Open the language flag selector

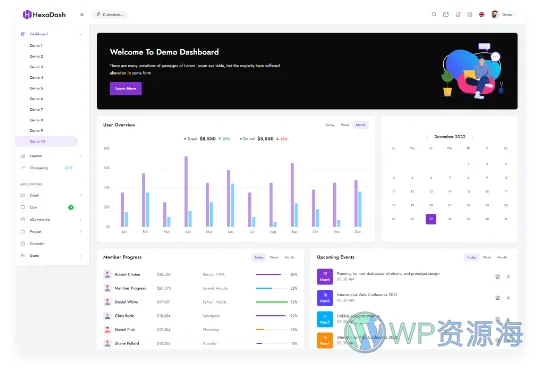(x=481, y=14)
